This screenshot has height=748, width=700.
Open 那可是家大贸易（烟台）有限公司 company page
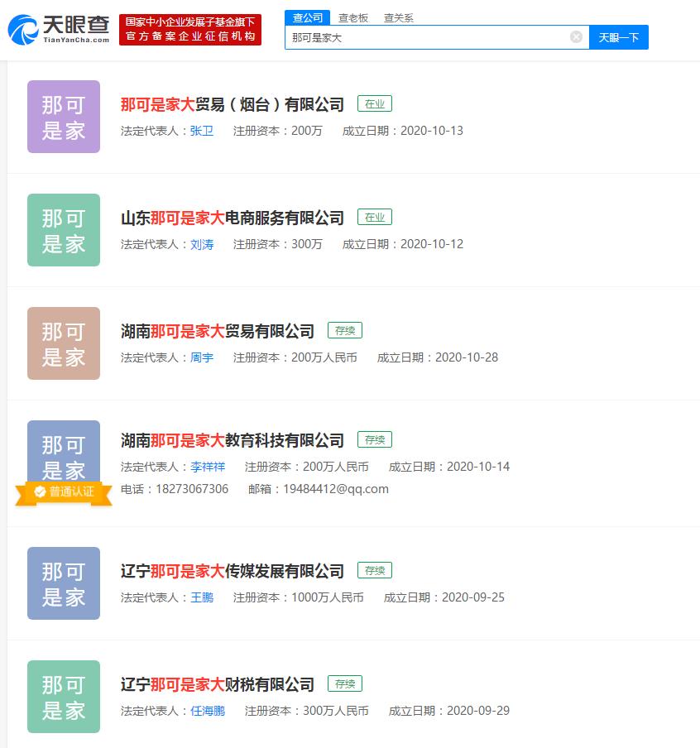(x=232, y=104)
